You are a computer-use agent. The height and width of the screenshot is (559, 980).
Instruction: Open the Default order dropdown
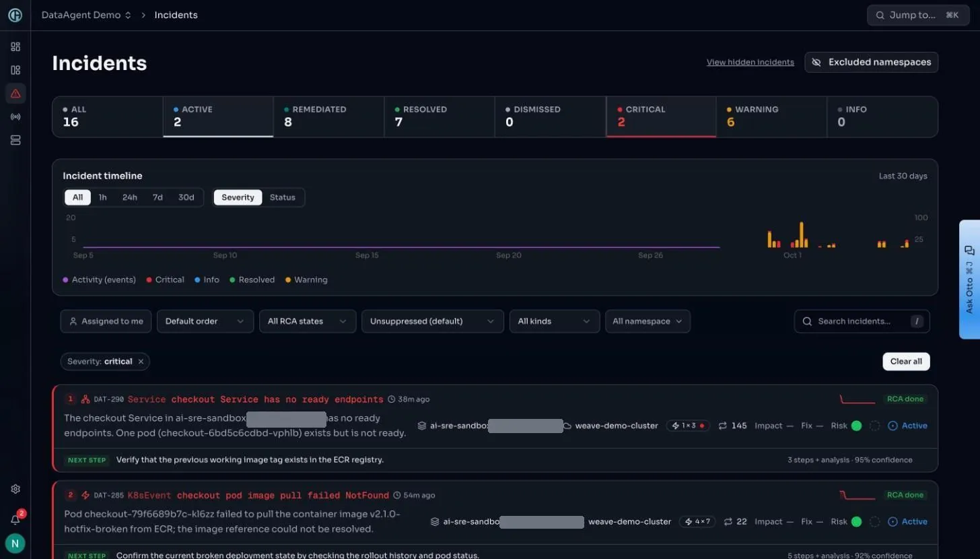point(205,321)
